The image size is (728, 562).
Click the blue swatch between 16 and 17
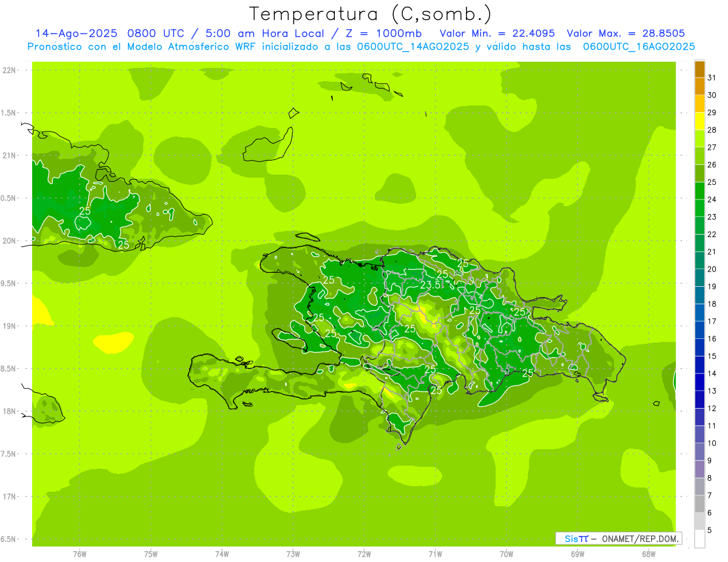[699, 330]
